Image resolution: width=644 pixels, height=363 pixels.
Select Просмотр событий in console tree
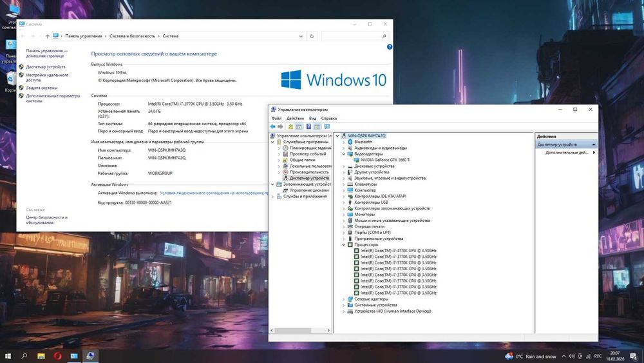pos(308,154)
